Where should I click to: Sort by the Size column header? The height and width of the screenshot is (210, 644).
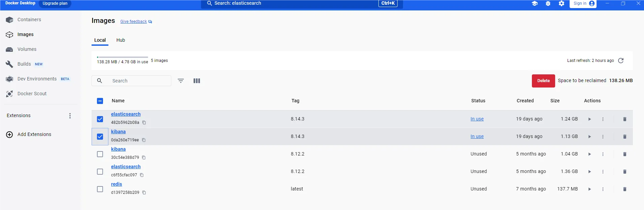[555, 101]
